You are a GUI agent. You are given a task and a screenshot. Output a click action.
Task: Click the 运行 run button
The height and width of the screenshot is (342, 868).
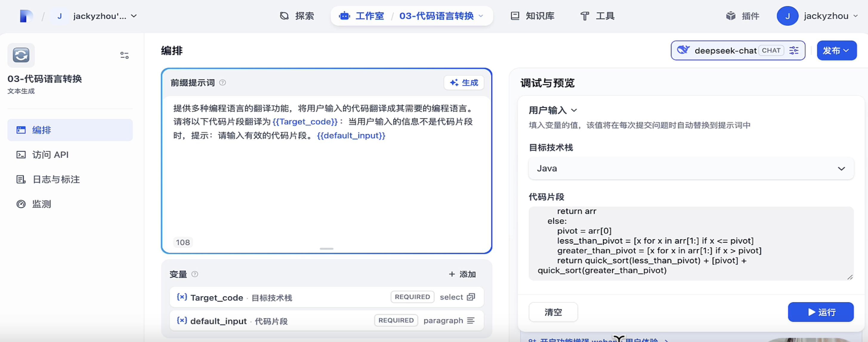[821, 312]
